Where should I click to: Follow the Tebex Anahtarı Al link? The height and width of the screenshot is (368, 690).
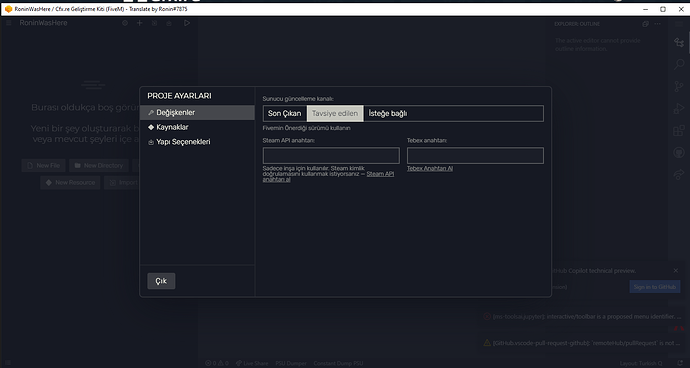tap(430, 169)
